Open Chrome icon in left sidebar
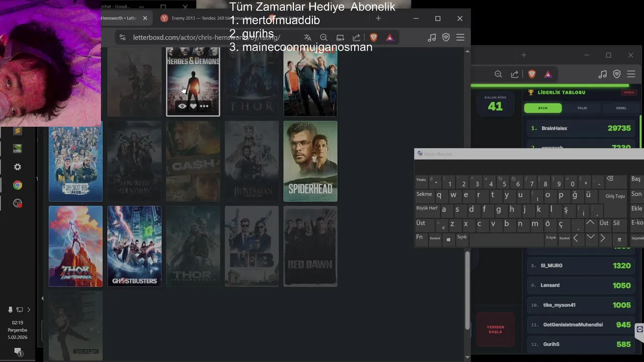 [x=18, y=185]
